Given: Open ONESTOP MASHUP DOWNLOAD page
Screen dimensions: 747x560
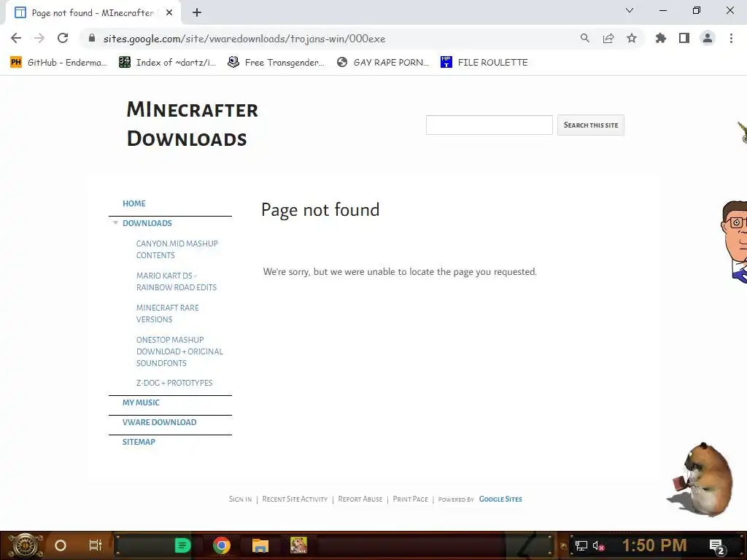Looking at the screenshot, I should click(179, 351).
